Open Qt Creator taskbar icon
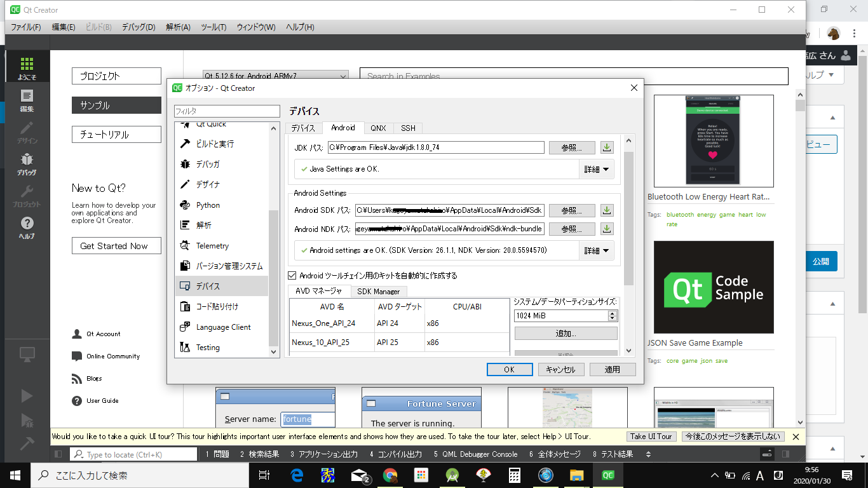This screenshot has height=488, width=868. point(608,475)
